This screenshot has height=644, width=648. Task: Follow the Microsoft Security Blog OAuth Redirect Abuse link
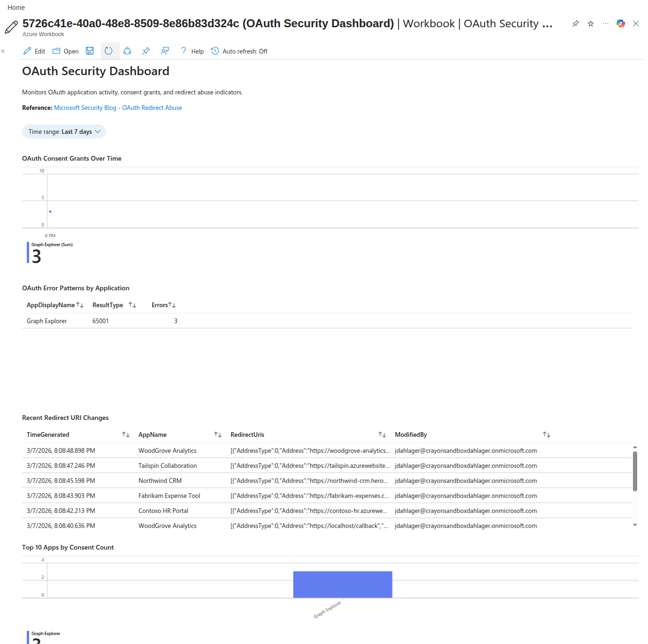tap(118, 108)
